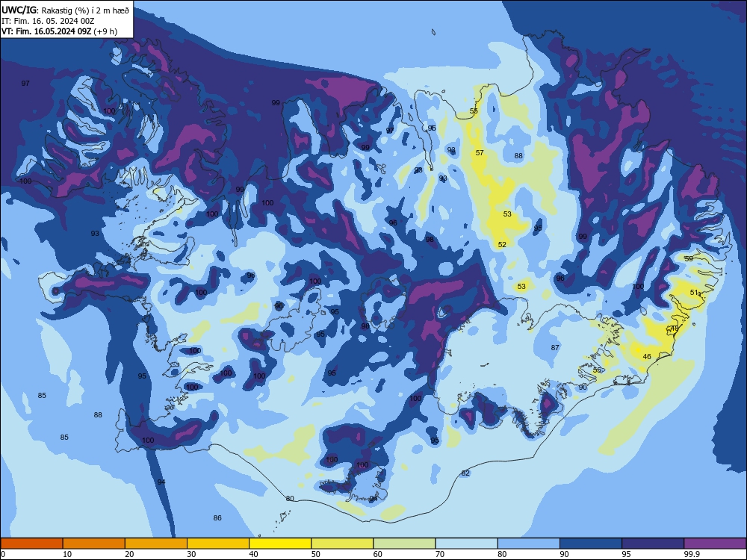Pick the light green 60–70 legend band
Viewport: 747px width, 560px height.
tap(404, 544)
